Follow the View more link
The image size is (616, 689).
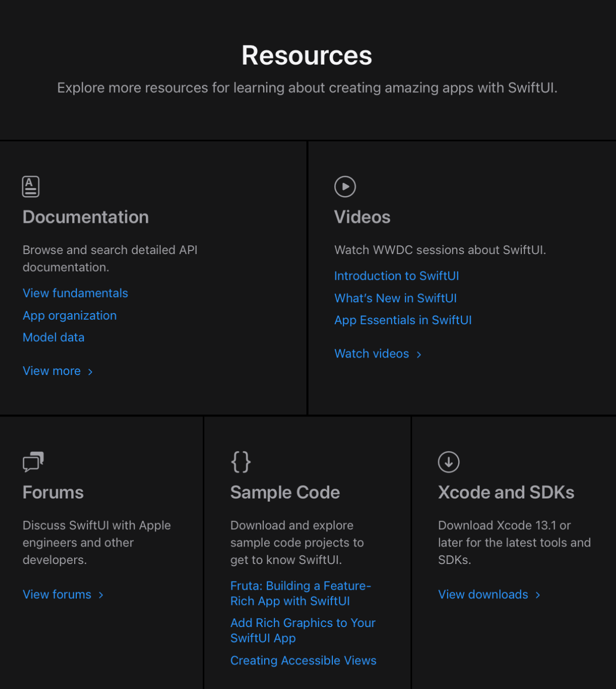click(x=58, y=371)
